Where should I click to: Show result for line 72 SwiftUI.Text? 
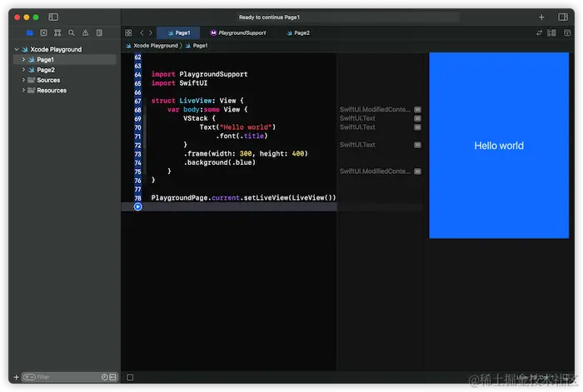pyautogui.click(x=417, y=145)
